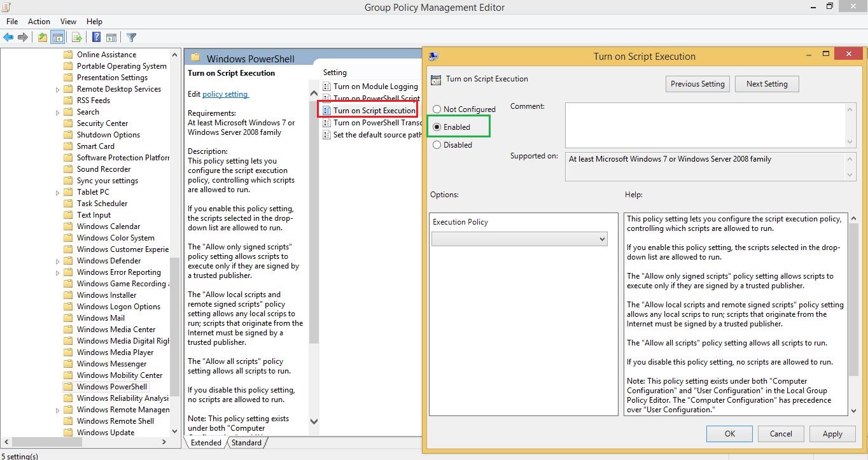The image size is (868, 460).
Task: Click the Previous Setting button
Action: (x=697, y=84)
